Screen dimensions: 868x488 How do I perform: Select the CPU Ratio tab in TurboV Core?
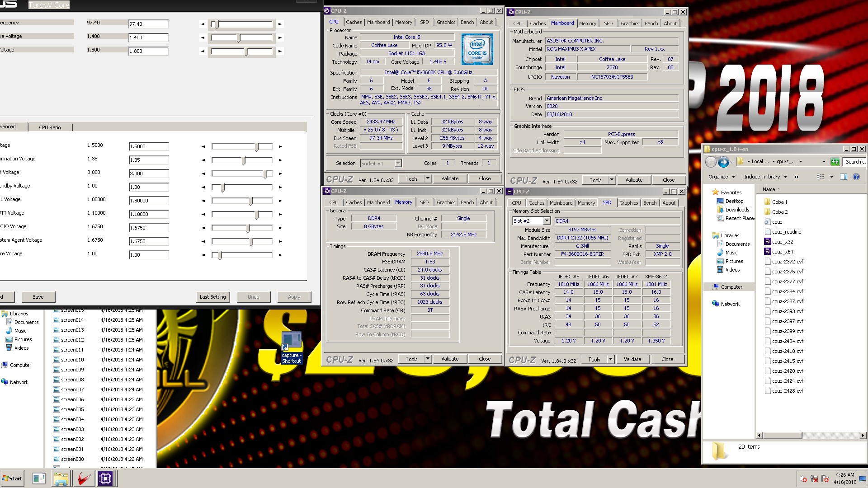pyautogui.click(x=50, y=127)
